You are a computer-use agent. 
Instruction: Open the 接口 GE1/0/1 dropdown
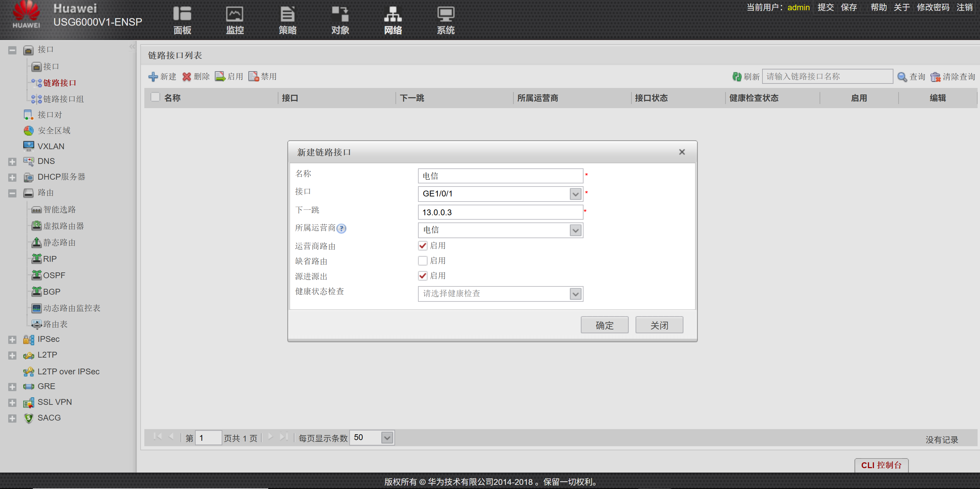pyautogui.click(x=575, y=194)
